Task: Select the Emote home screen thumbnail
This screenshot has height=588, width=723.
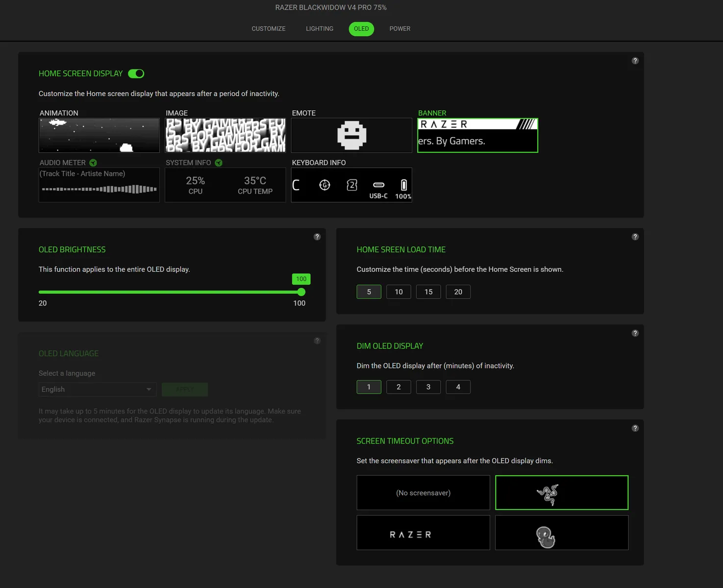Action: click(x=351, y=135)
